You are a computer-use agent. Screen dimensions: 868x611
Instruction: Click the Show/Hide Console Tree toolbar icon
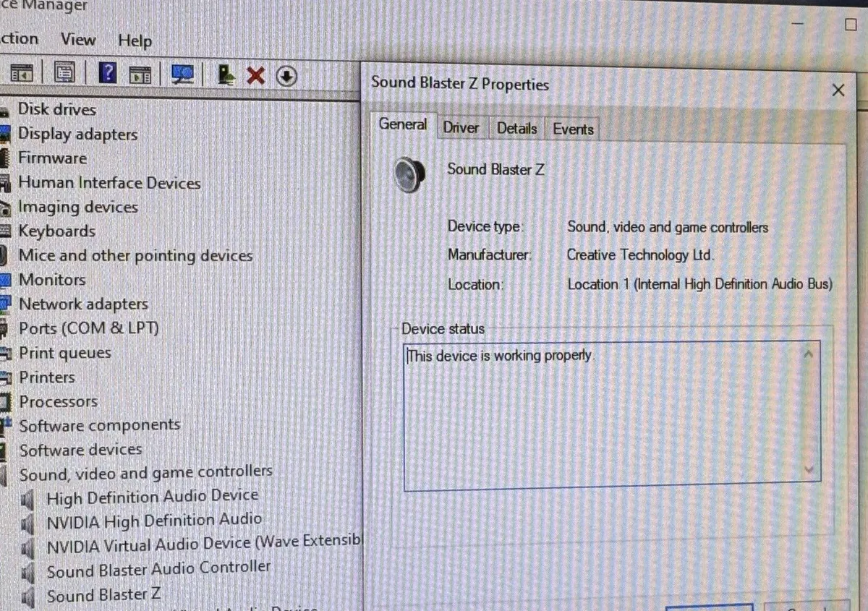point(22,73)
